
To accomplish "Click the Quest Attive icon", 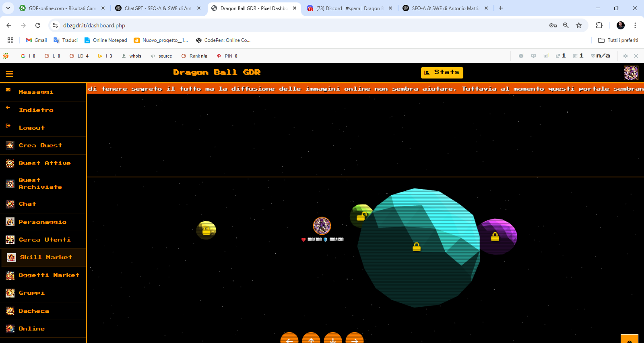I will pyautogui.click(x=10, y=163).
